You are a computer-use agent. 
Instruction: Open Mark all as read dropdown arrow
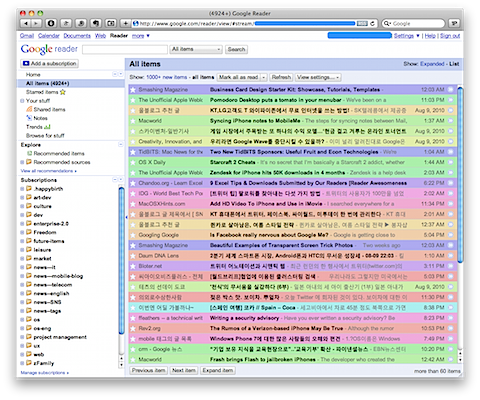click(x=264, y=77)
